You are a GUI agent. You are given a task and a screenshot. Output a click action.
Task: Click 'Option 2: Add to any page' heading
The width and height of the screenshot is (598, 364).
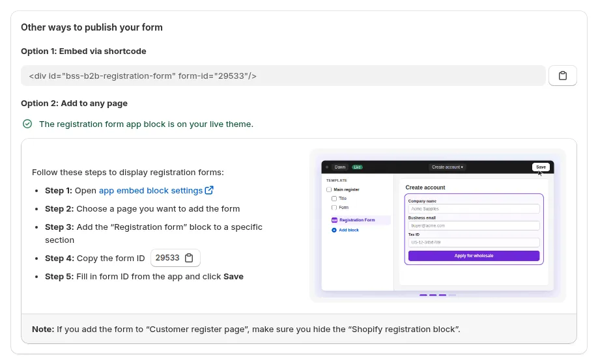tap(74, 104)
